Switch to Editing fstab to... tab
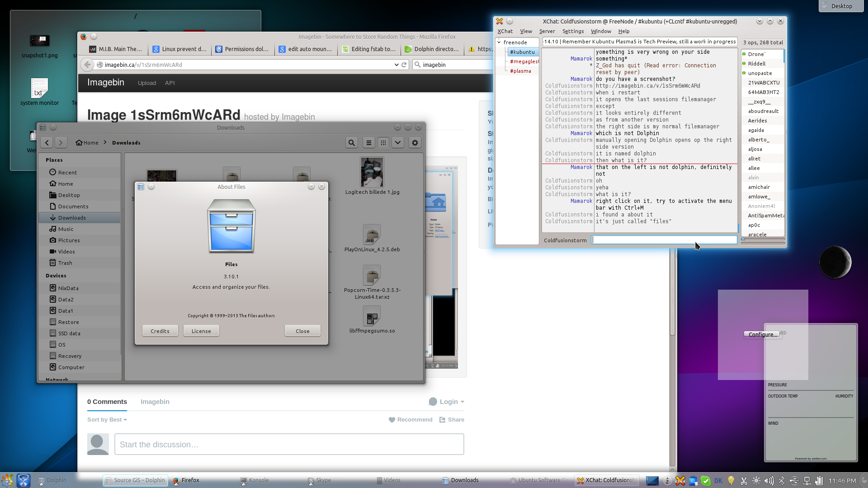868x488 pixels. pyautogui.click(x=369, y=49)
